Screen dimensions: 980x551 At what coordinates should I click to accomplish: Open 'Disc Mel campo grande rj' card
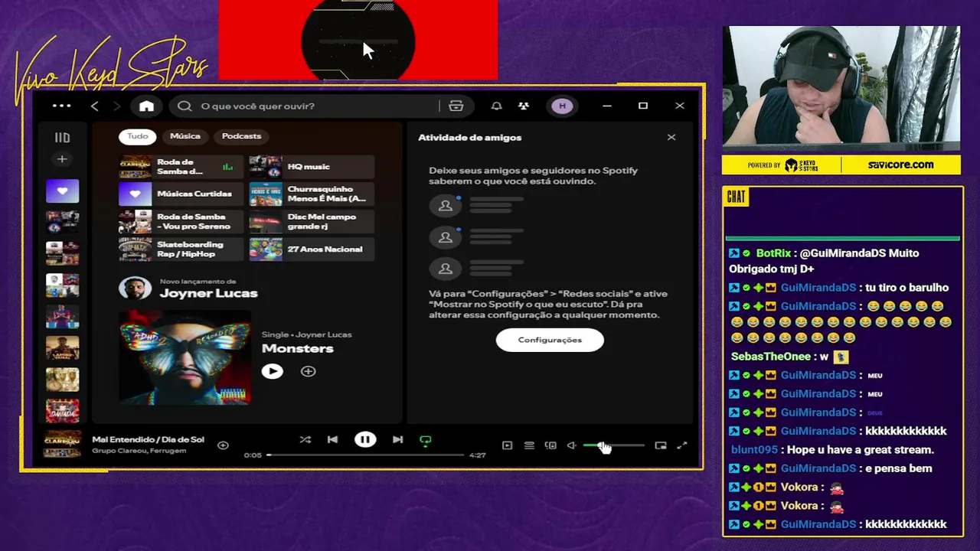point(312,222)
